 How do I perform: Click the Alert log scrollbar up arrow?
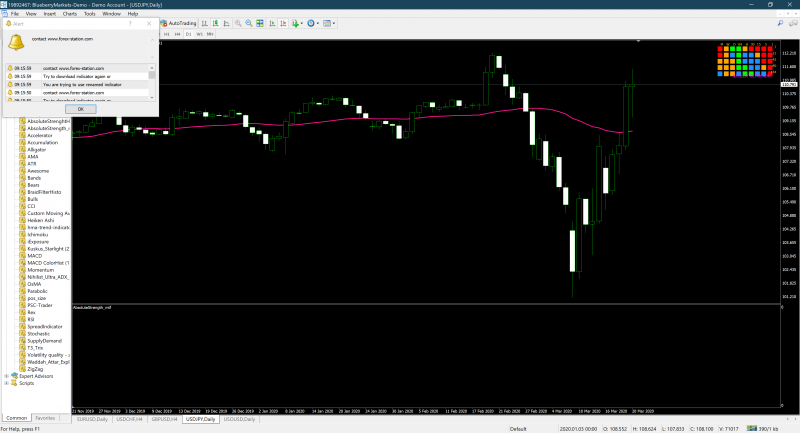click(x=152, y=68)
